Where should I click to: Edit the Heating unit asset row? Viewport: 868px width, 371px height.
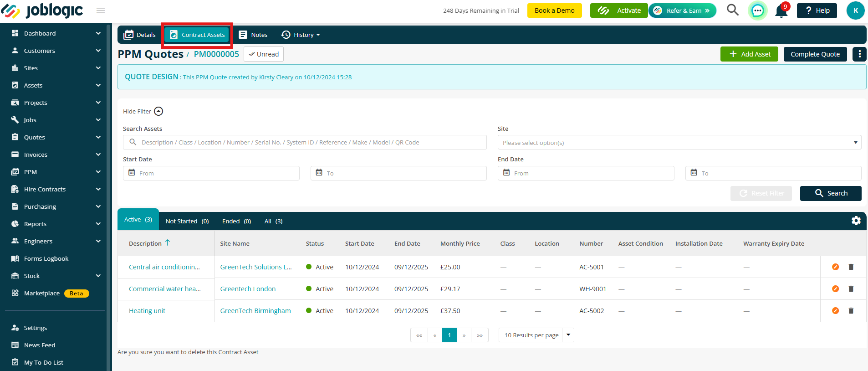point(835,311)
